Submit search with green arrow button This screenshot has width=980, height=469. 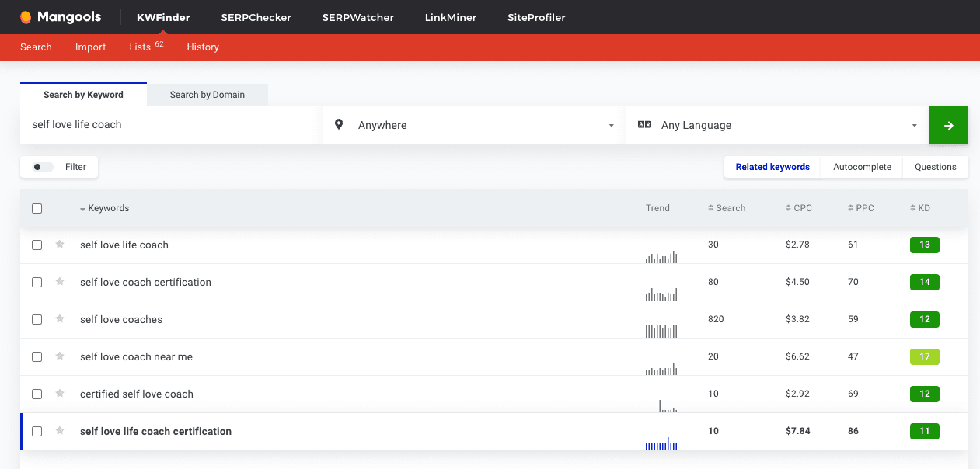coord(948,125)
